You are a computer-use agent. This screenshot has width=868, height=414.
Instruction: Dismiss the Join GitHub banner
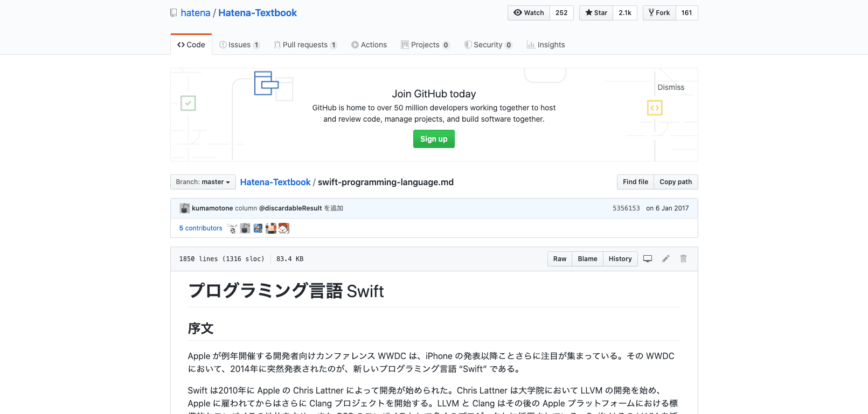671,87
